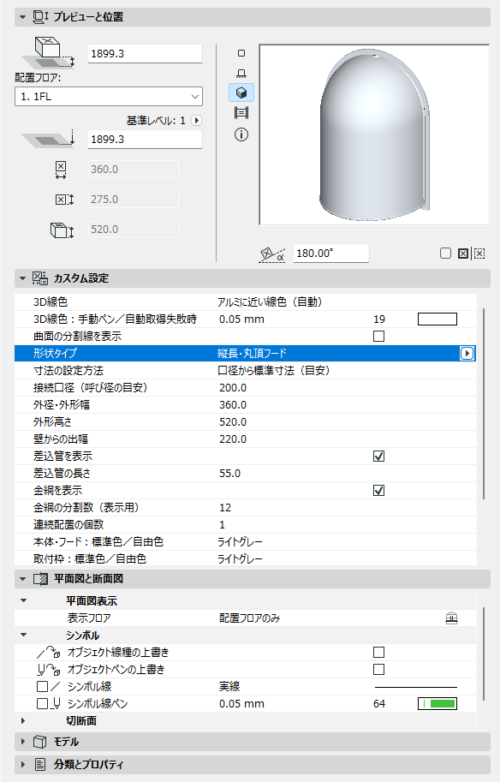500x782 pixels.
Task: Click the 基準レベル arrow button
Action: click(197, 120)
